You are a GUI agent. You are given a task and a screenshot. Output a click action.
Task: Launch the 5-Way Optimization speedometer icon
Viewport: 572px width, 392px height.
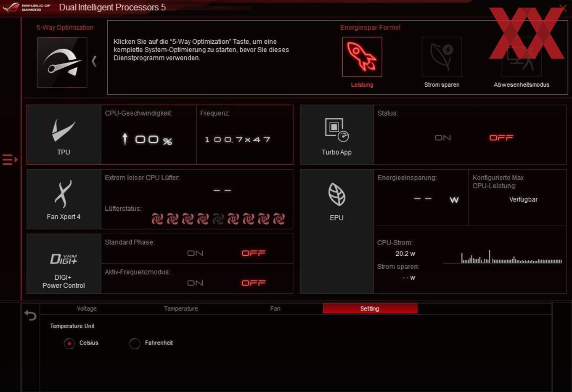click(62, 62)
